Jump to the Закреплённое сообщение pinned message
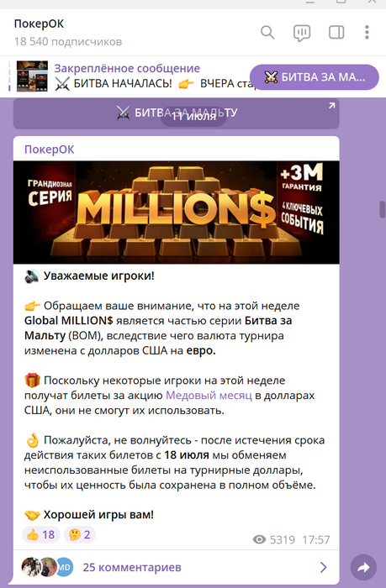The image size is (386, 588). click(x=127, y=68)
